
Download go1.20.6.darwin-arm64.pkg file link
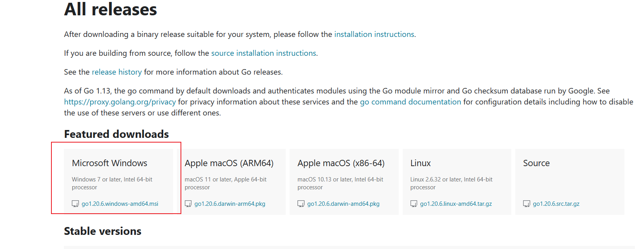[x=230, y=204]
